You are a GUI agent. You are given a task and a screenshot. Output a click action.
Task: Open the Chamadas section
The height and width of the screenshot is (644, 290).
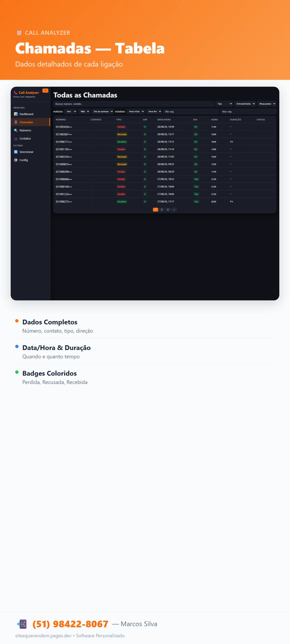30,122
